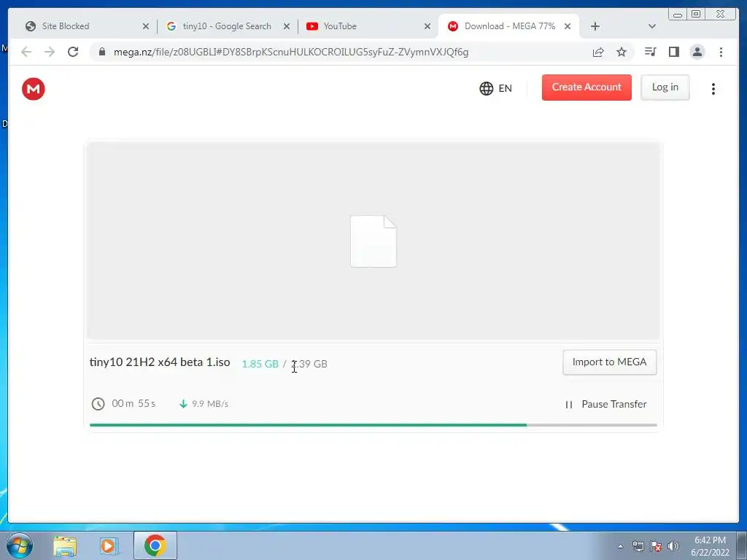Click the volume speaker tray icon
This screenshot has height=560, width=747.
(x=673, y=546)
